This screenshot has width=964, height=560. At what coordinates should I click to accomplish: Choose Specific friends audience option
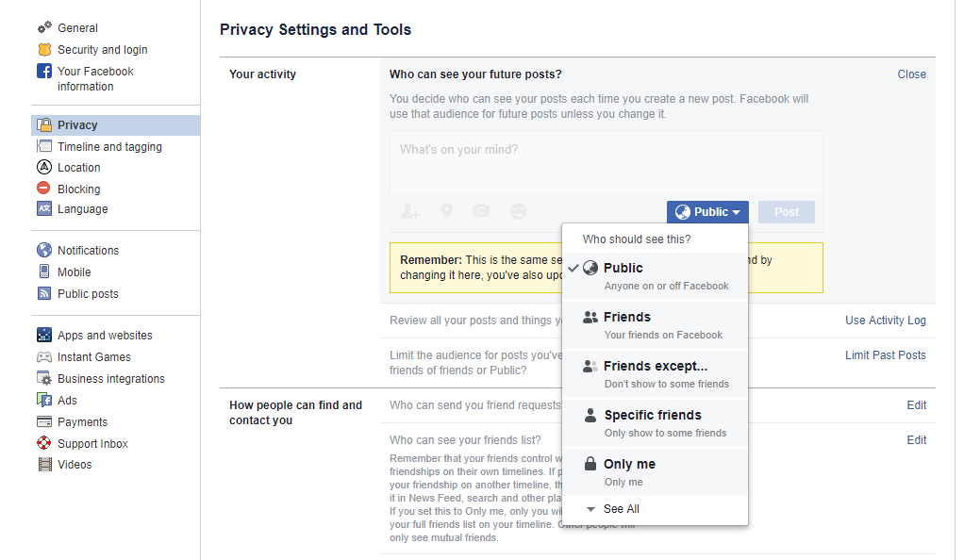(x=656, y=423)
